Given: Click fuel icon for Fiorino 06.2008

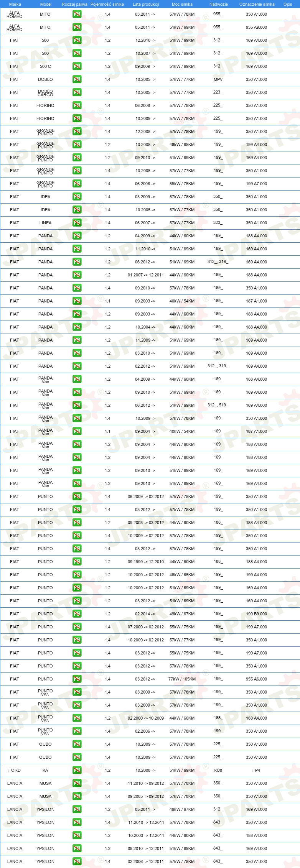Looking at the screenshot, I should (x=77, y=105).
